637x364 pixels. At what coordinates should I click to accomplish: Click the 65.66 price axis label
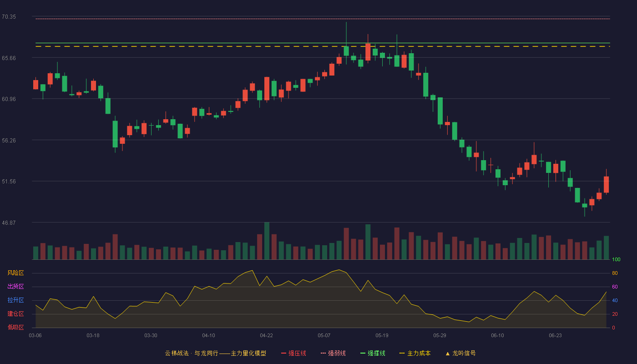tap(9, 58)
